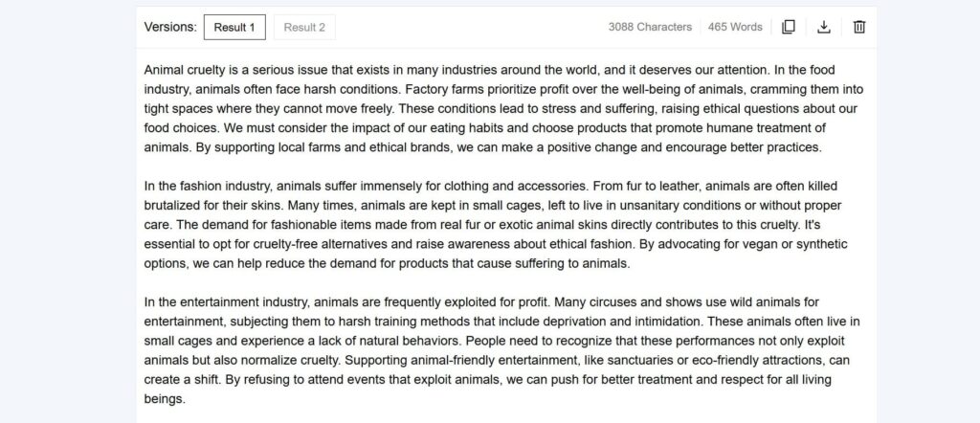The height and width of the screenshot is (423, 980).
Task: Open the Result 2 version tab
Action: [x=304, y=27]
